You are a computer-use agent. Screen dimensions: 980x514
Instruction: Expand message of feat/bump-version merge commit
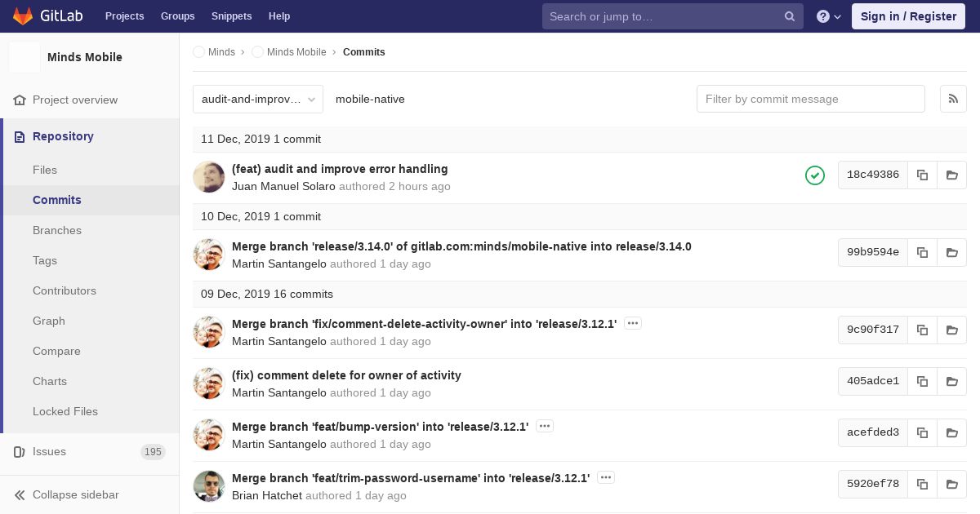545,427
